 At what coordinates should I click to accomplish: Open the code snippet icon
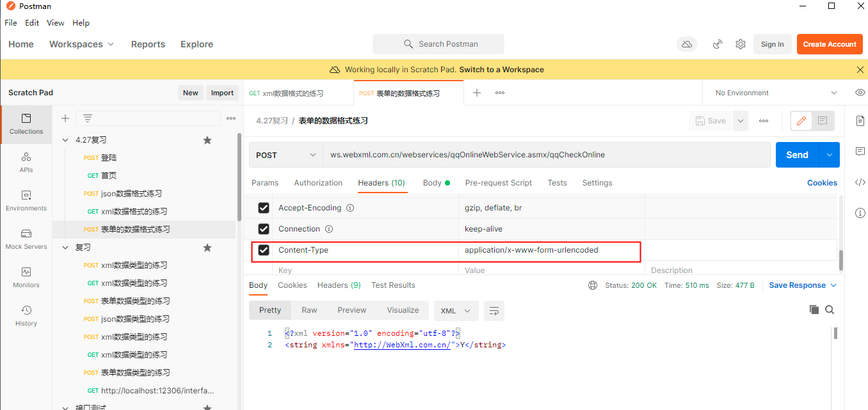tap(860, 182)
